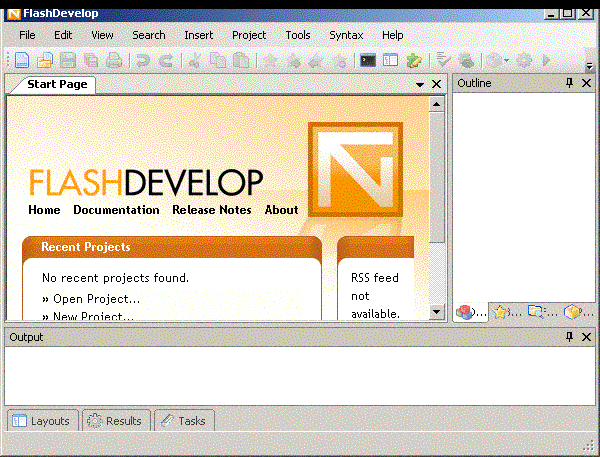600x457 pixels.
Task: Click the green puzzle piece plugin icon
Action: tap(414, 60)
